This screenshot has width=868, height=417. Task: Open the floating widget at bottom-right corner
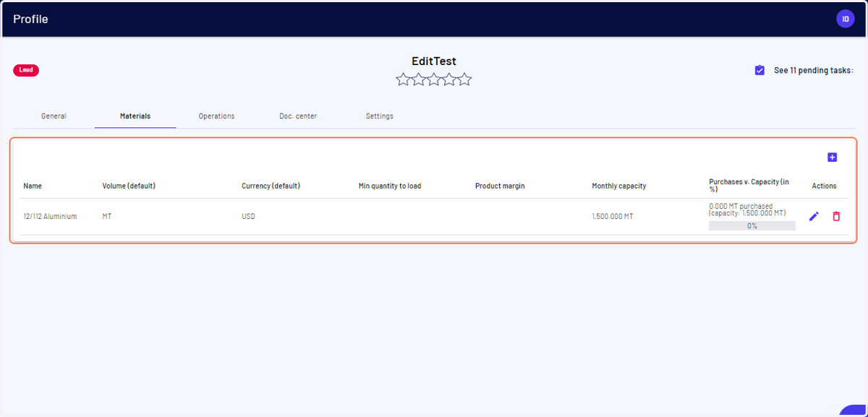854,410
